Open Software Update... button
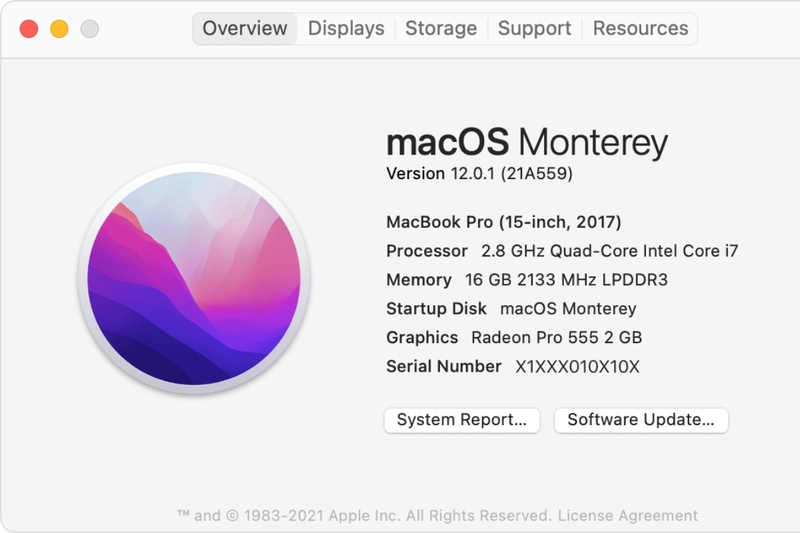Image resolution: width=800 pixels, height=533 pixels. tap(641, 420)
